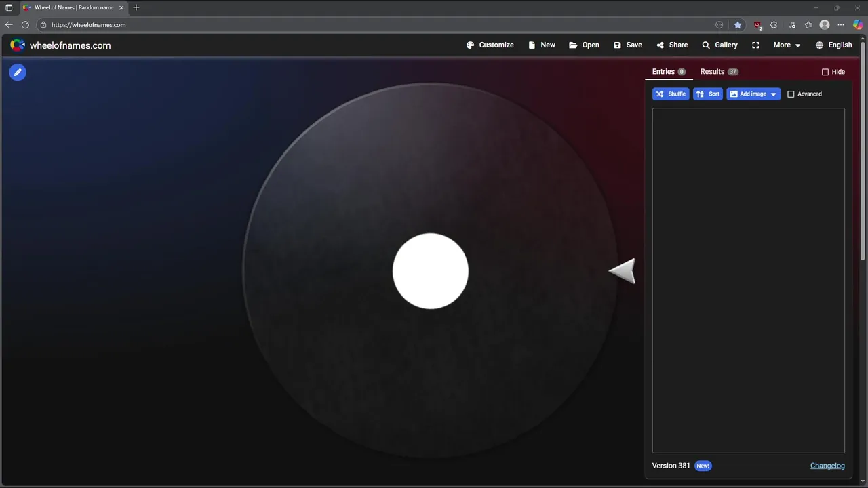View site information lock icon
868x488 pixels.
tap(43, 25)
